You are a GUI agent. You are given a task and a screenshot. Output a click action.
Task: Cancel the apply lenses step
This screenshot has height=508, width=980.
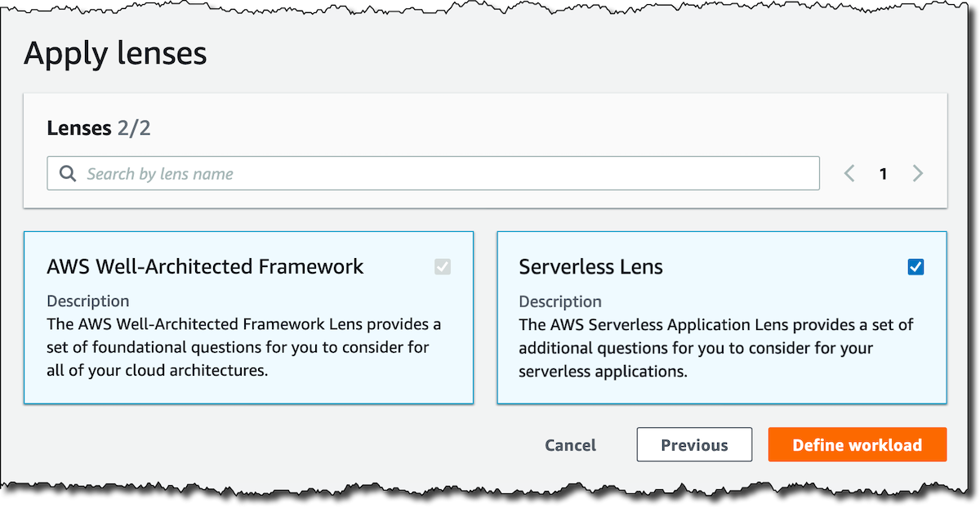pos(570,445)
